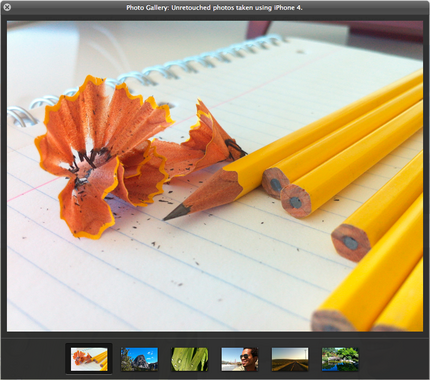Click the lone pencil end at right side

click(x=351, y=242)
